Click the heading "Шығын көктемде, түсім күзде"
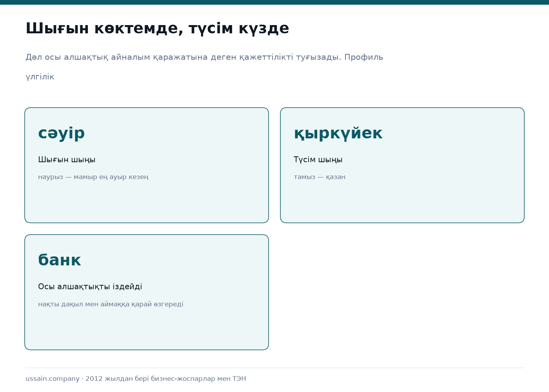549x392 pixels. (157, 29)
